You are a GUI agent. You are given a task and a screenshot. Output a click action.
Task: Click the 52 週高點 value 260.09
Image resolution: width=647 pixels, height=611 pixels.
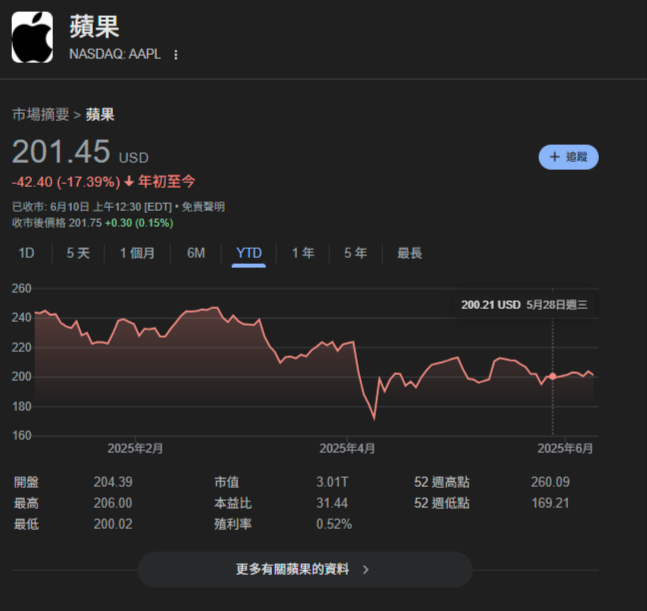[550, 482]
